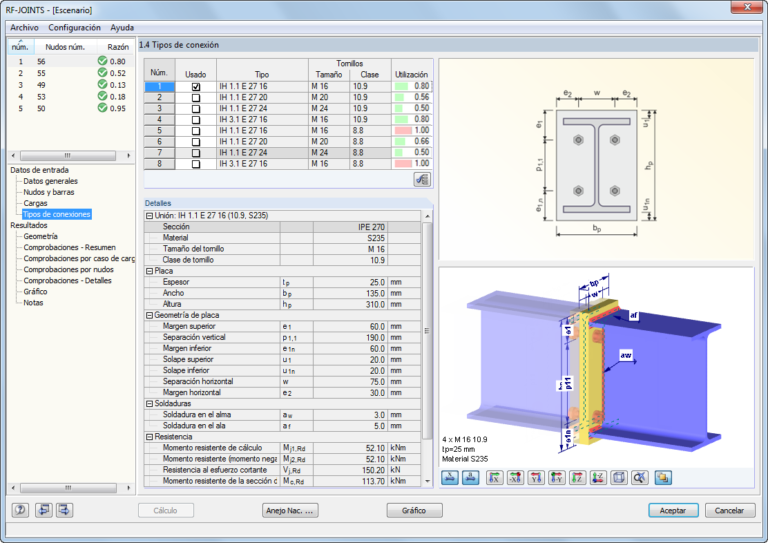Open the Configuración menu

tap(74, 27)
